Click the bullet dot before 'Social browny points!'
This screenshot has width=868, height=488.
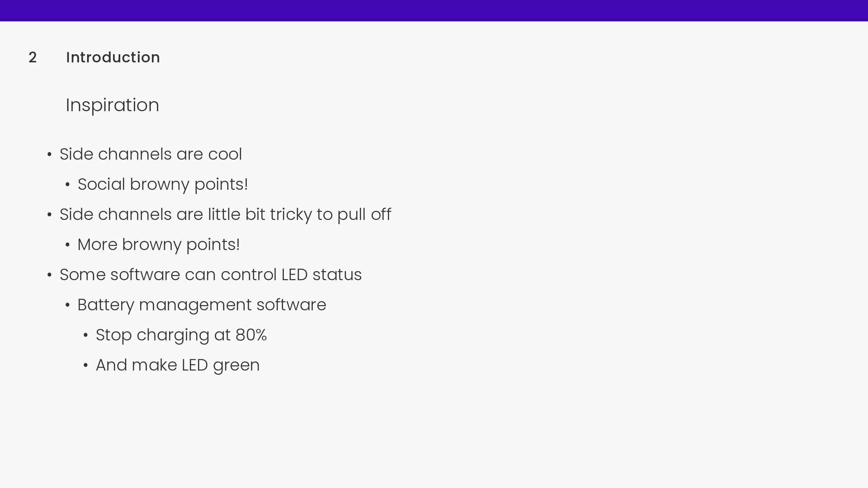pyautogui.click(x=67, y=185)
